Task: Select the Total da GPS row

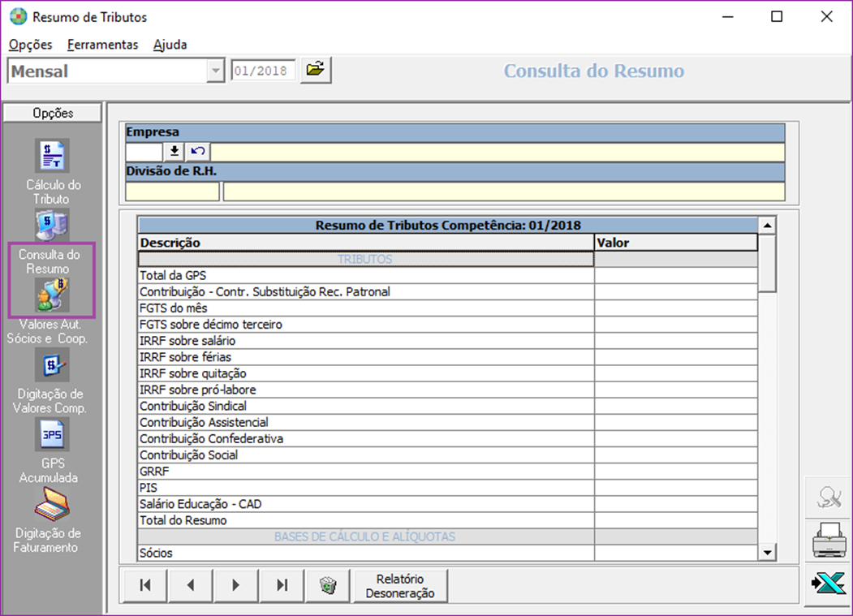Action: point(447,275)
